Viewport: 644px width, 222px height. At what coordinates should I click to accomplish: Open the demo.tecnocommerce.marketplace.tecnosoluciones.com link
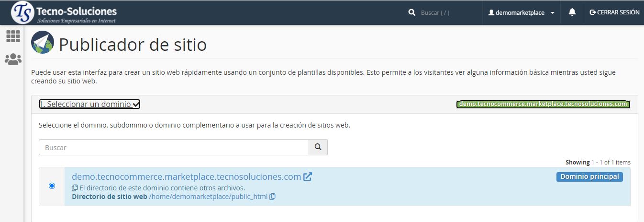pyautogui.click(x=186, y=176)
